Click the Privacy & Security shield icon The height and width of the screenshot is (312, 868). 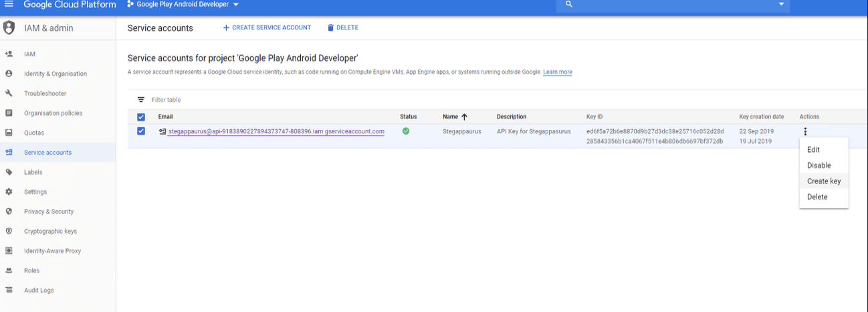(9, 212)
